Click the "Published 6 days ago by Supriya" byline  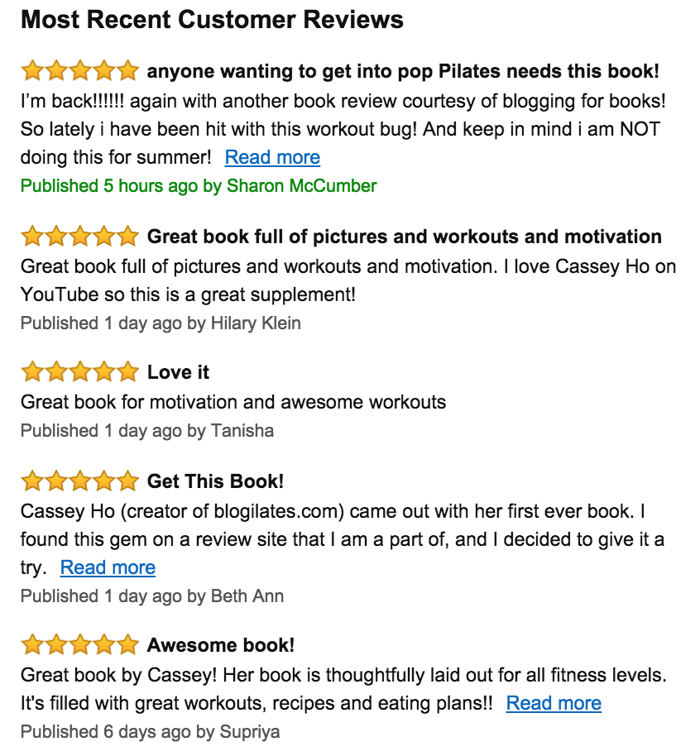(150, 732)
